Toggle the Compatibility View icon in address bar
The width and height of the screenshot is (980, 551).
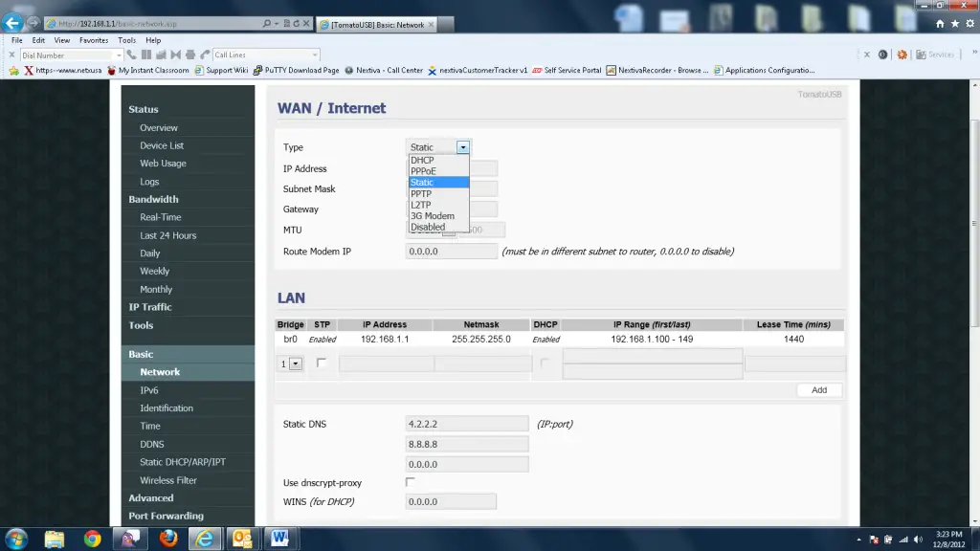point(287,24)
